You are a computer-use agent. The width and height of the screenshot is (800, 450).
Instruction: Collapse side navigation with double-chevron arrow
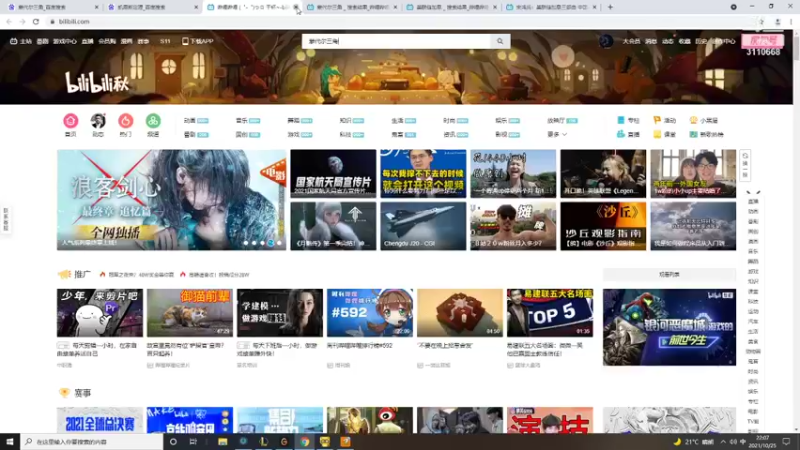pyautogui.click(x=753, y=193)
